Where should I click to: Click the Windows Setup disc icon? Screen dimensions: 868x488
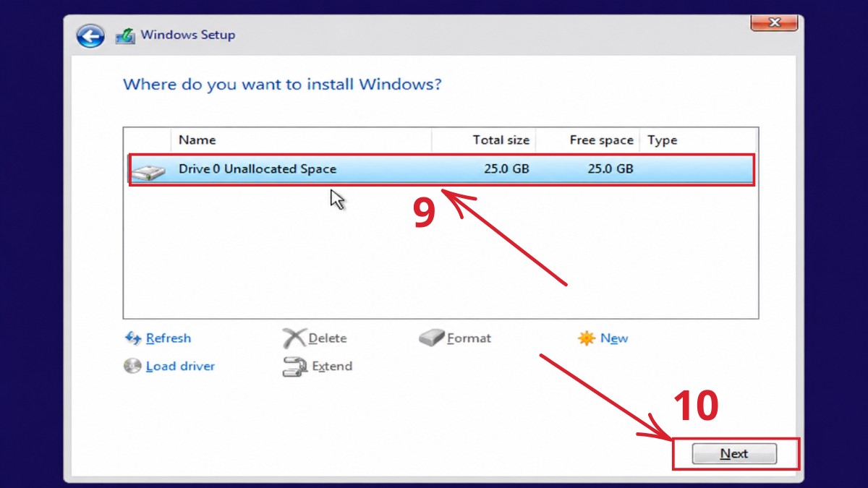[x=125, y=35]
